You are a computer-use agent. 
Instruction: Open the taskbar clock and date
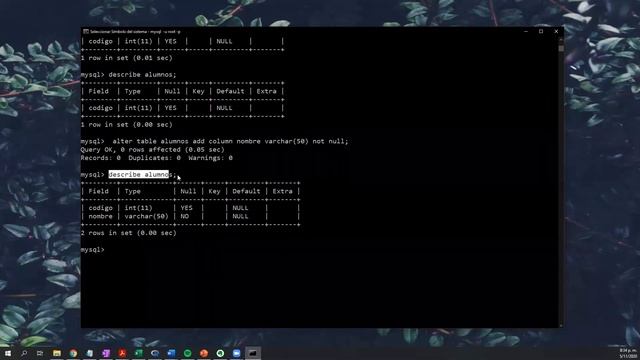(628, 353)
